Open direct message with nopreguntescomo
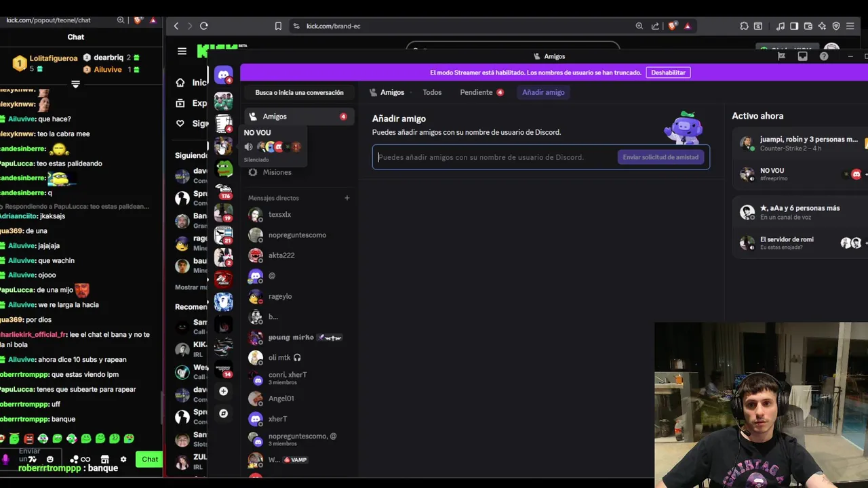Image resolution: width=868 pixels, height=488 pixels. point(298,235)
